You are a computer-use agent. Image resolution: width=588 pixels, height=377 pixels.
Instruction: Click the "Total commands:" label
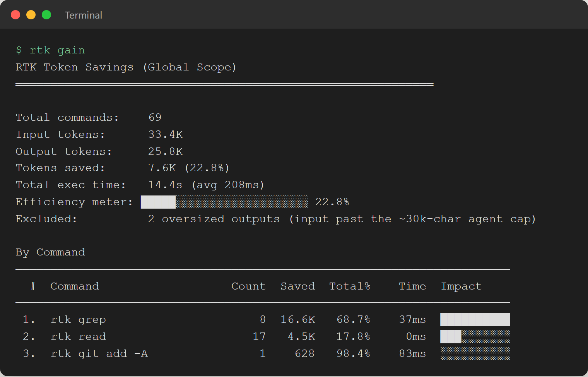(x=67, y=117)
